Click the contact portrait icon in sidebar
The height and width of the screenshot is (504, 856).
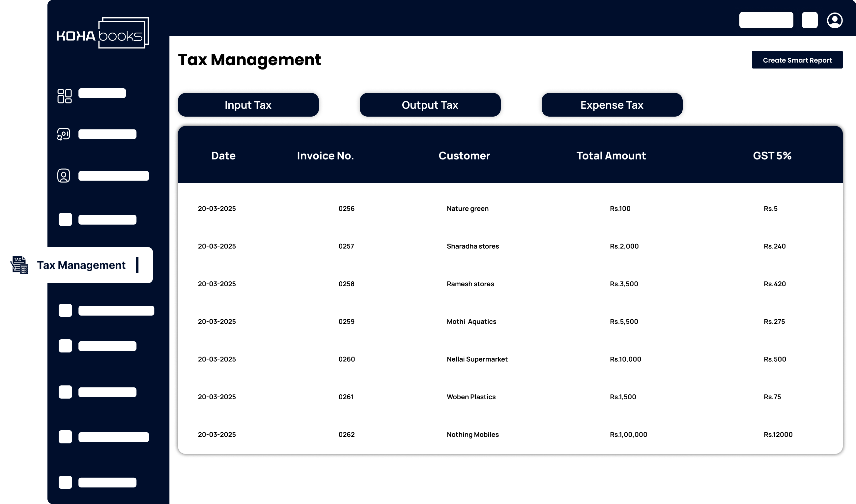(64, 176)
